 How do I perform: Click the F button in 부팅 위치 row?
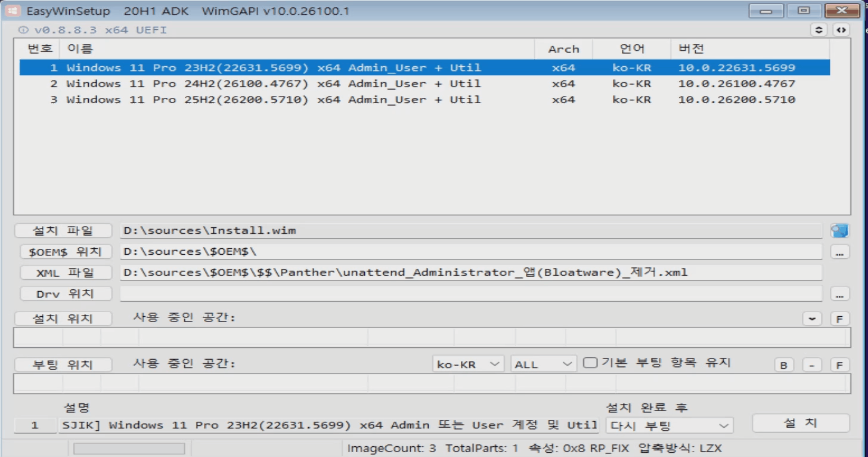click(x=840, y=365)
